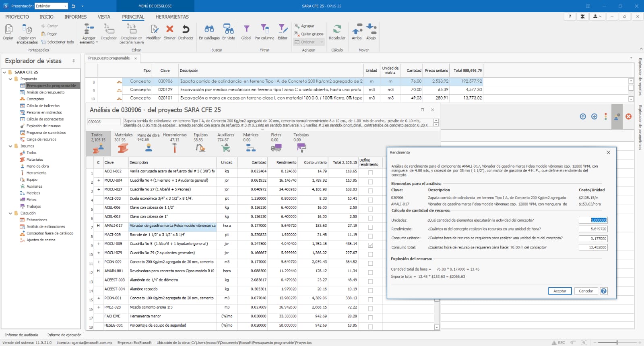Adjust the zoom slider in status bar
This screenshot has width=644, height=346.
pyautogui.click(x=617, y=342)
